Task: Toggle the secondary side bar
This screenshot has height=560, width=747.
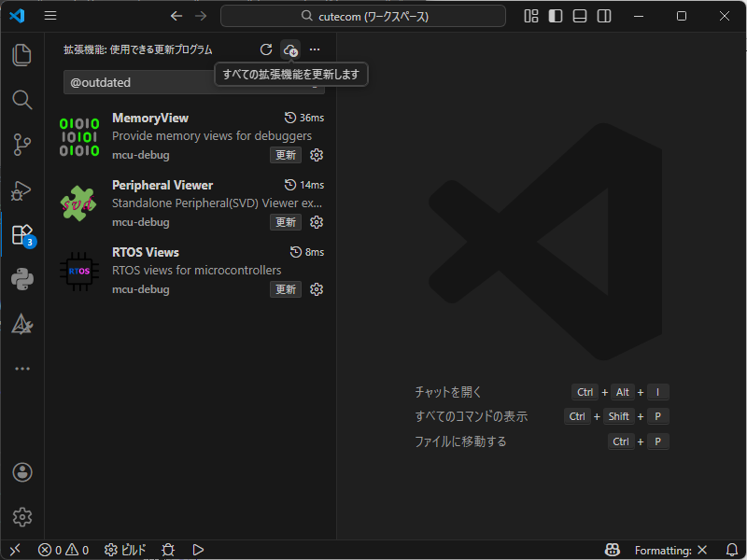Action: tap(603, 16)
